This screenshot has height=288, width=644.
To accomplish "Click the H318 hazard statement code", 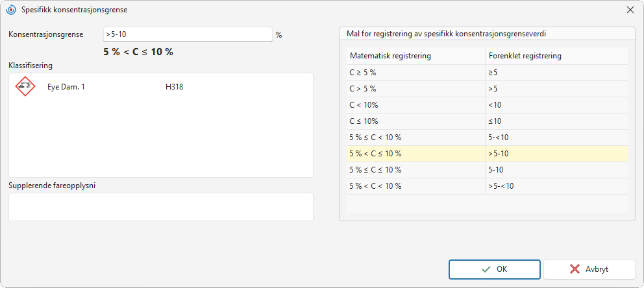I will pos(171,86).
